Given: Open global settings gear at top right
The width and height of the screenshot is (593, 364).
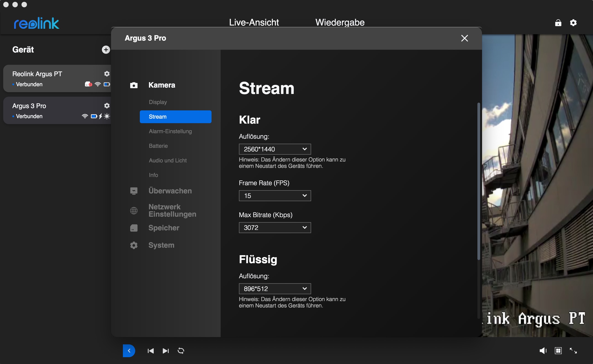Looking at the screenshot, I should point(573,23).
